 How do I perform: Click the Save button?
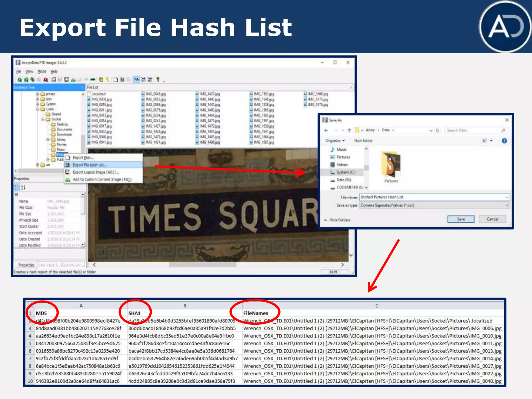tap(461, 219)
